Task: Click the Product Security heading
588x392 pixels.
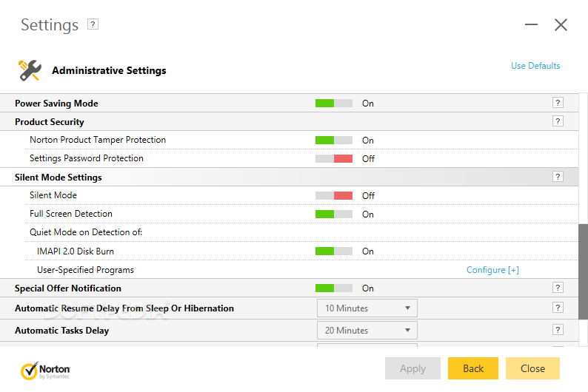Action: [50, 122]
